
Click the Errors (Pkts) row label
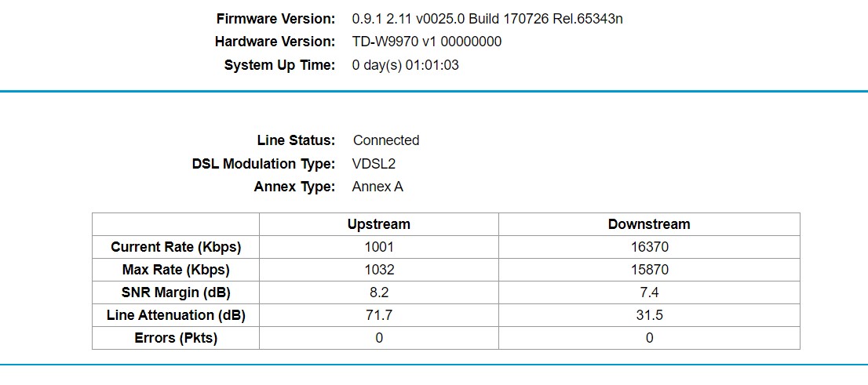[x=176, y=338]
